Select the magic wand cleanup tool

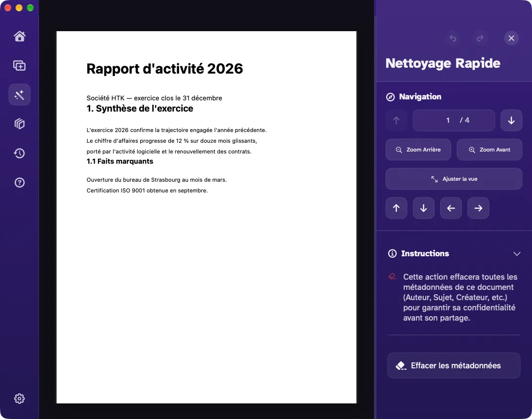20,95
